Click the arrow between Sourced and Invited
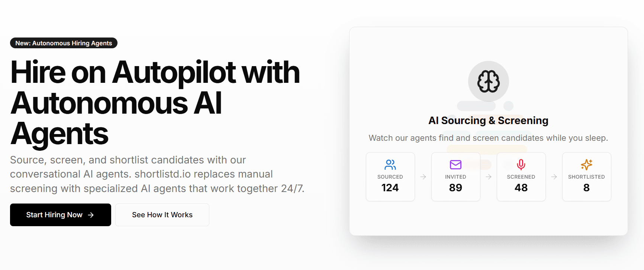 tap(423, 177)
